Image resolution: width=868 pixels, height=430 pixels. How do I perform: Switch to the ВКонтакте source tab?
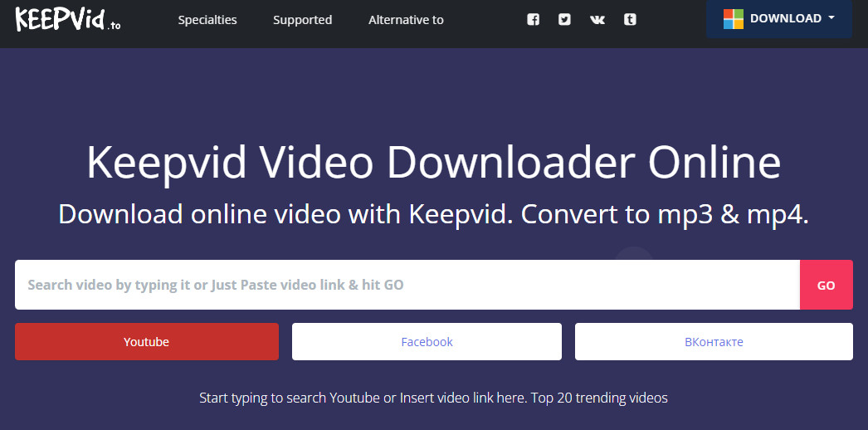pos(714,342)
